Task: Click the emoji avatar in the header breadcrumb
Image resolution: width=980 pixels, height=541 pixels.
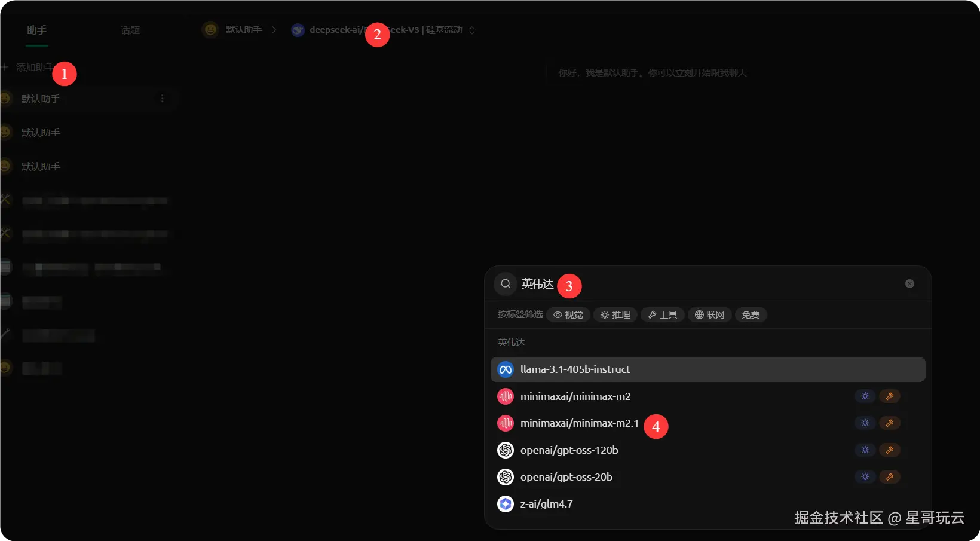Action: tap(210, 29)
